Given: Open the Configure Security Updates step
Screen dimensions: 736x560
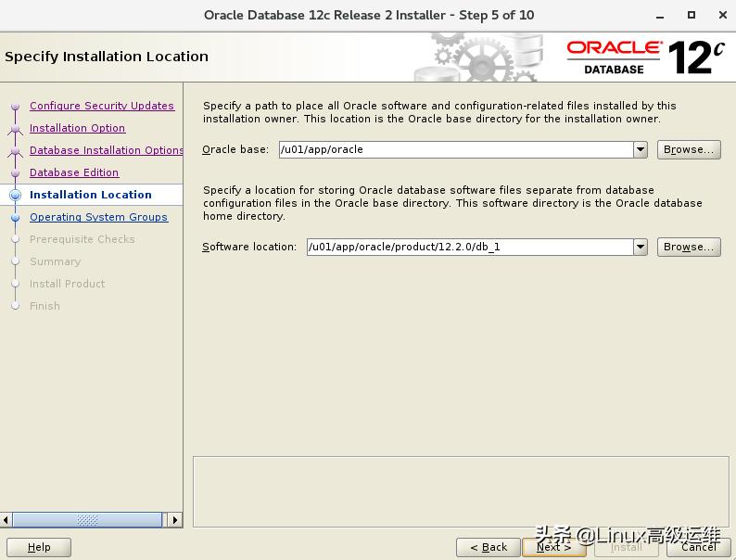Looking at the screenshot, I should click(102, 106).
